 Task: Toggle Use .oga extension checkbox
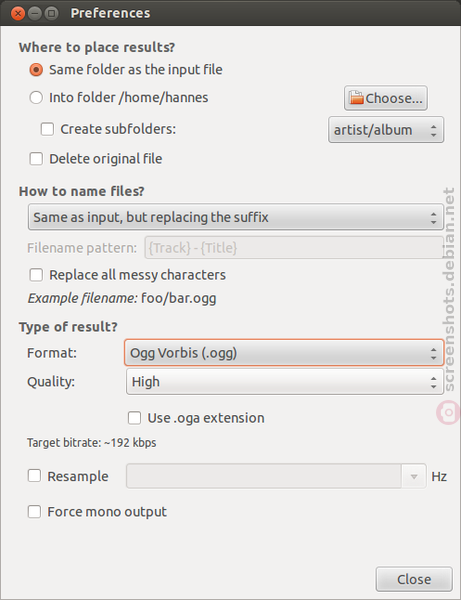coord(134,418)
